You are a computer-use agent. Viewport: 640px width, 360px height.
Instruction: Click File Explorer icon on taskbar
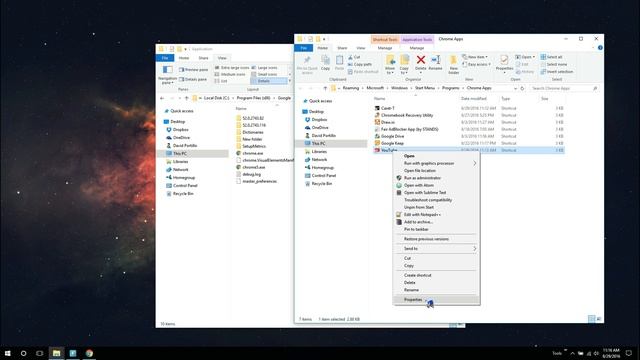coord(56,353)
